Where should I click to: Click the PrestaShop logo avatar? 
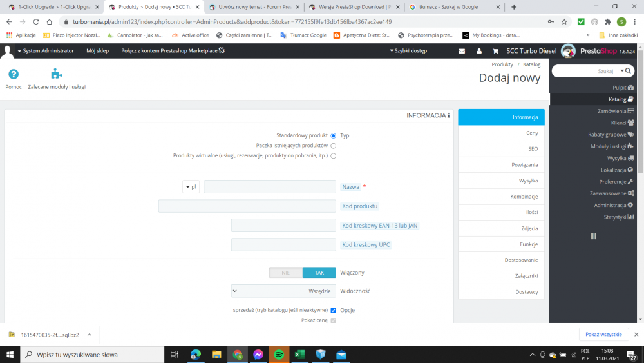pos(569,51)
